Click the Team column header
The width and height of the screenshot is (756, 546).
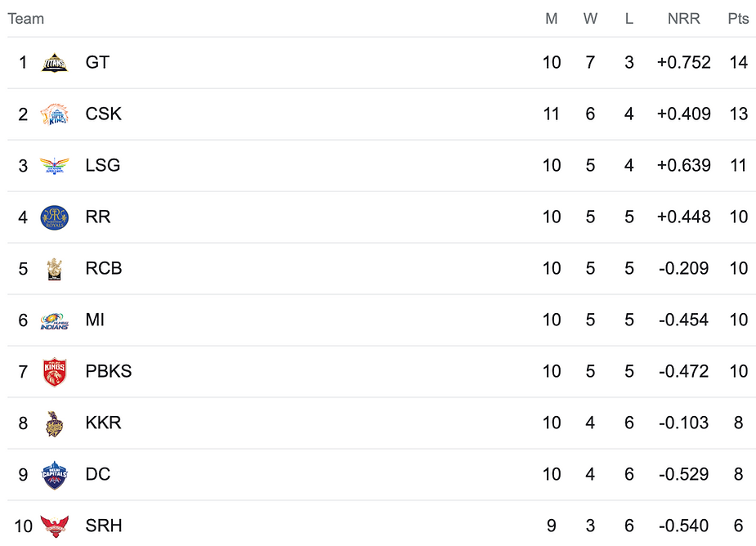pyautogui.click(x=26, y=19)
